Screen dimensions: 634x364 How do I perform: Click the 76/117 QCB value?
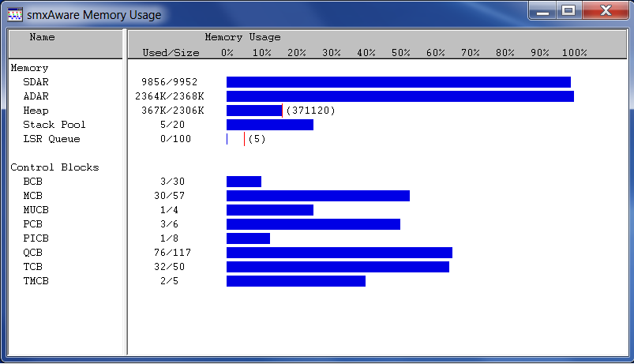coord(173,253)
